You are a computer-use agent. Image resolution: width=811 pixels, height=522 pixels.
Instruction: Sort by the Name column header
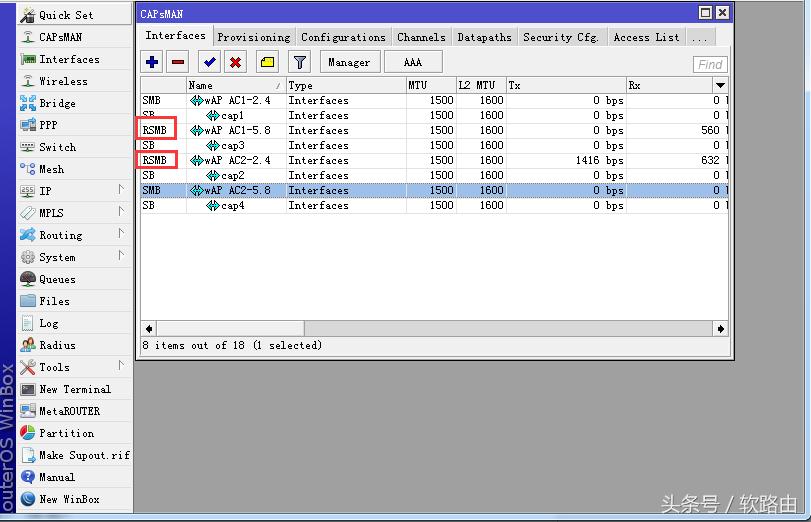coord(236,85)
